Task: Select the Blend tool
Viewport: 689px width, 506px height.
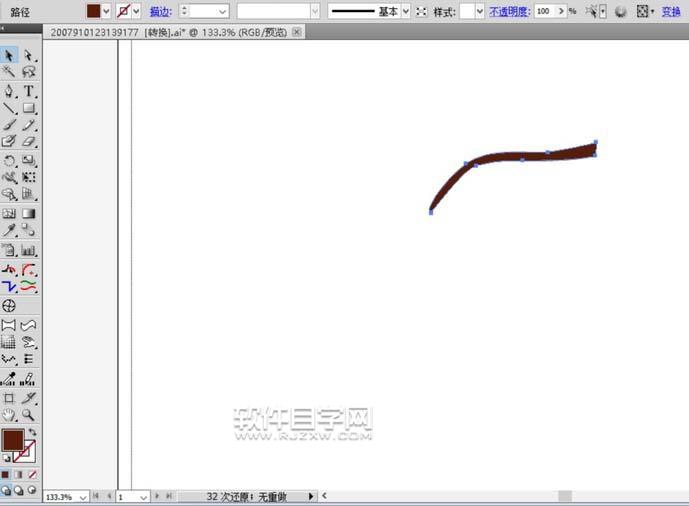Action: (29, 230)
